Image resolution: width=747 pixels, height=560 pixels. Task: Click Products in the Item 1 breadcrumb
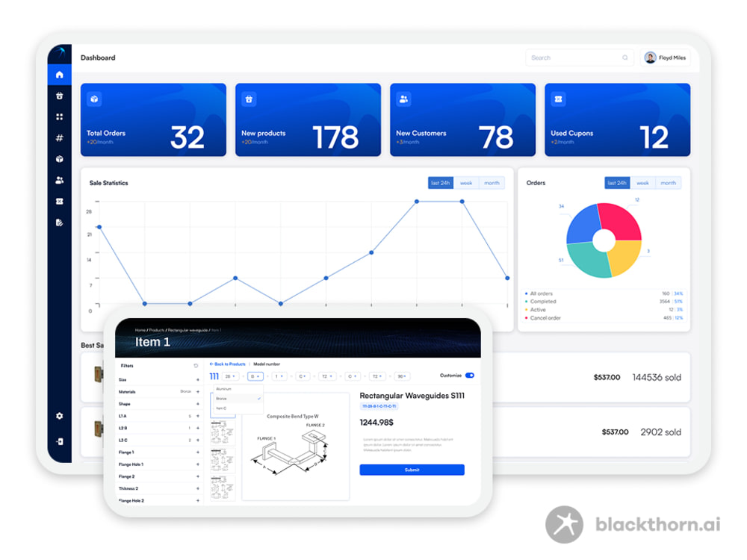point(156,330)
